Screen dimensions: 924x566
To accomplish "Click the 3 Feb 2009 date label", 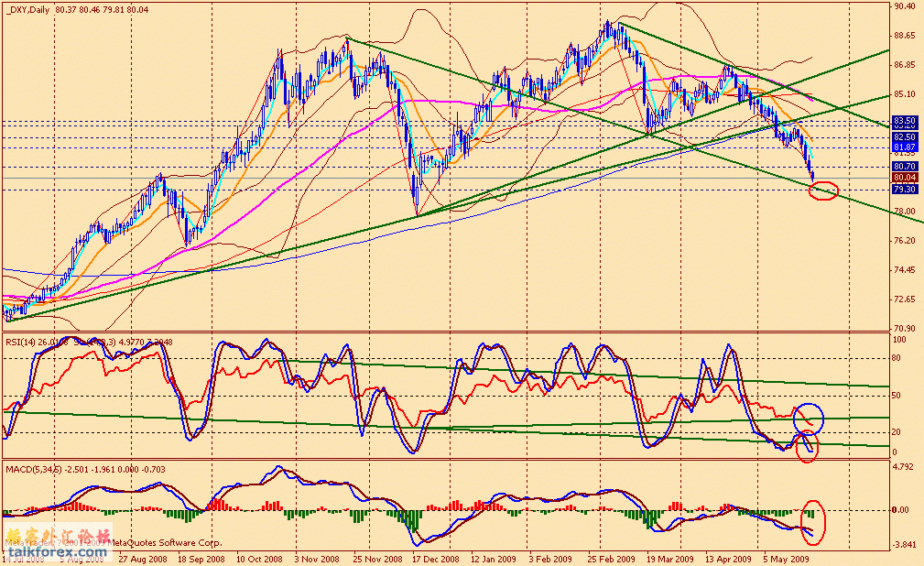I will coord(550,559).
